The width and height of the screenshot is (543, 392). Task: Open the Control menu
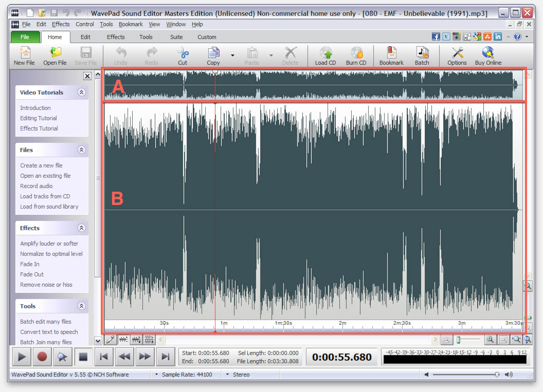coord(84,24)
